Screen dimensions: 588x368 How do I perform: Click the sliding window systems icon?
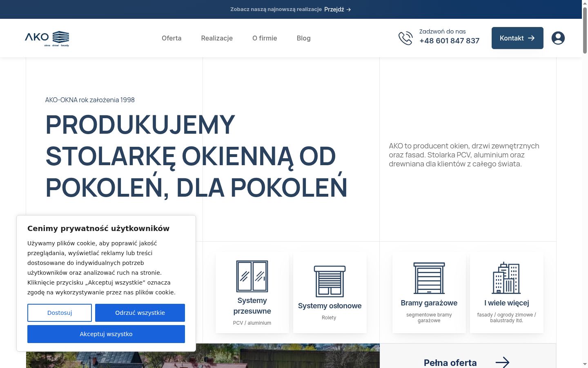(252, 276)
